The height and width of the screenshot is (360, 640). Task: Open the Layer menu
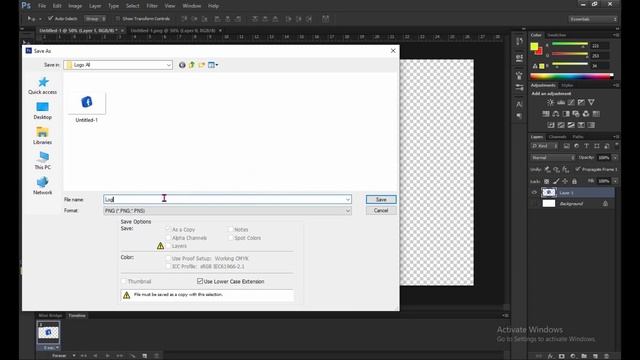point(95,6)
